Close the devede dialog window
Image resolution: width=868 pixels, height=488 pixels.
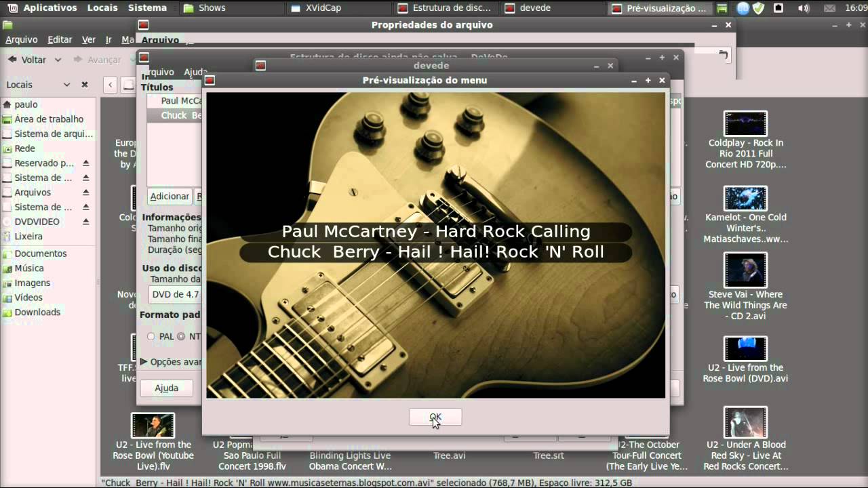[x=610, y=66]
